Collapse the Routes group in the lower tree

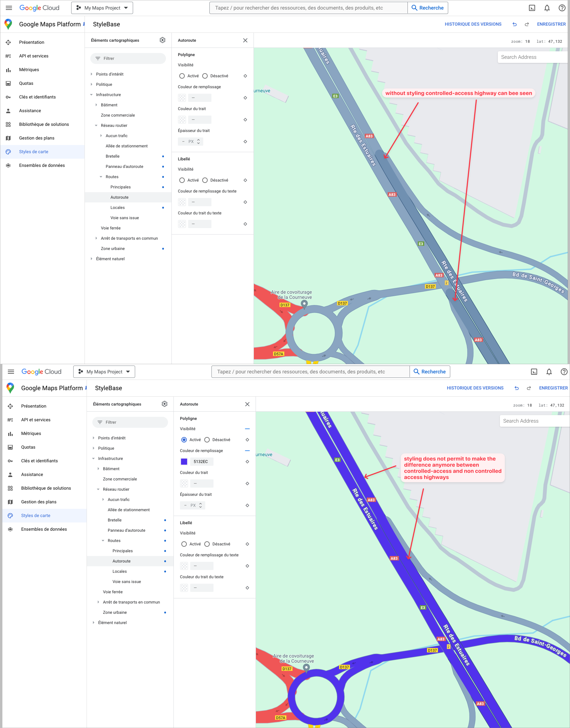coord(103,541)
